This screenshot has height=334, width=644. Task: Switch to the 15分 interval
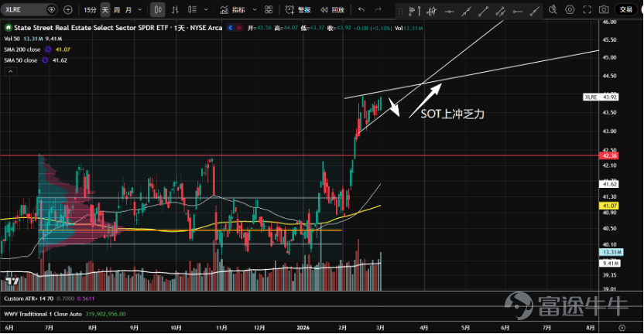click(x=90, y=9)
